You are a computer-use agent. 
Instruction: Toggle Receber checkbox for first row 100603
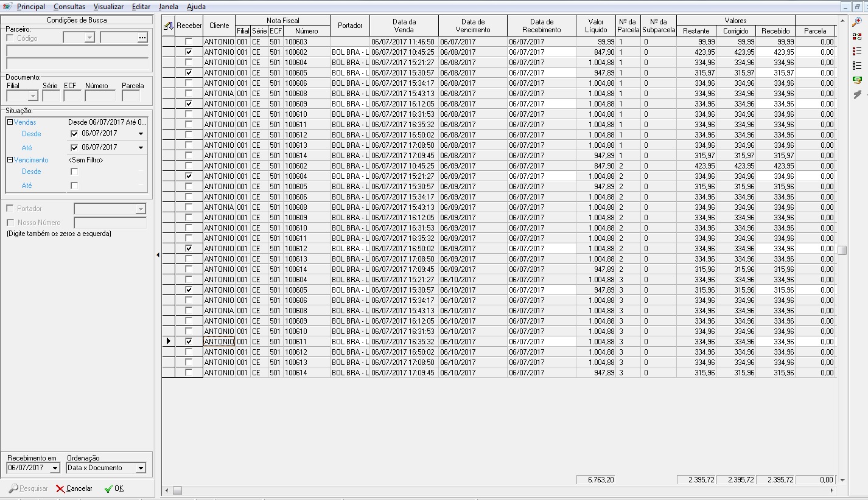pos(189,42)
